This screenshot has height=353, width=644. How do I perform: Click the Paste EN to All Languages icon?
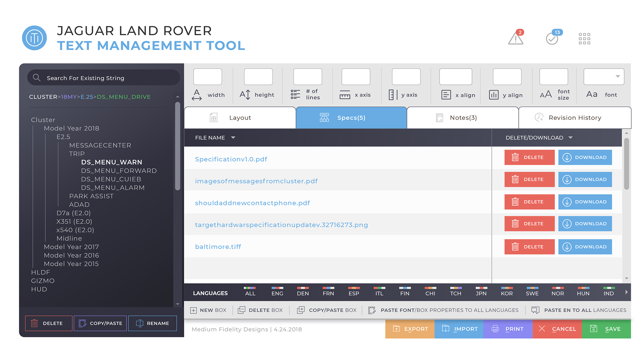535,310
